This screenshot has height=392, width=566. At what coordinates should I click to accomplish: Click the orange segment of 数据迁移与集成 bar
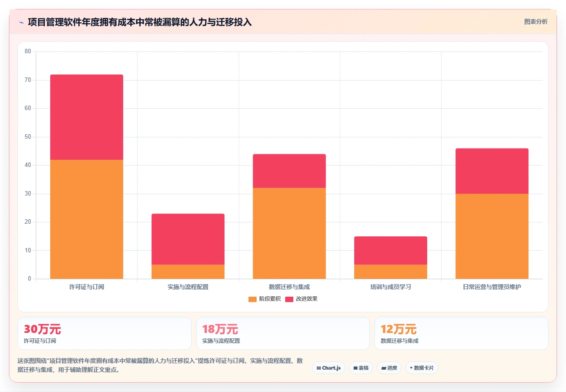[x=289, y=233]
